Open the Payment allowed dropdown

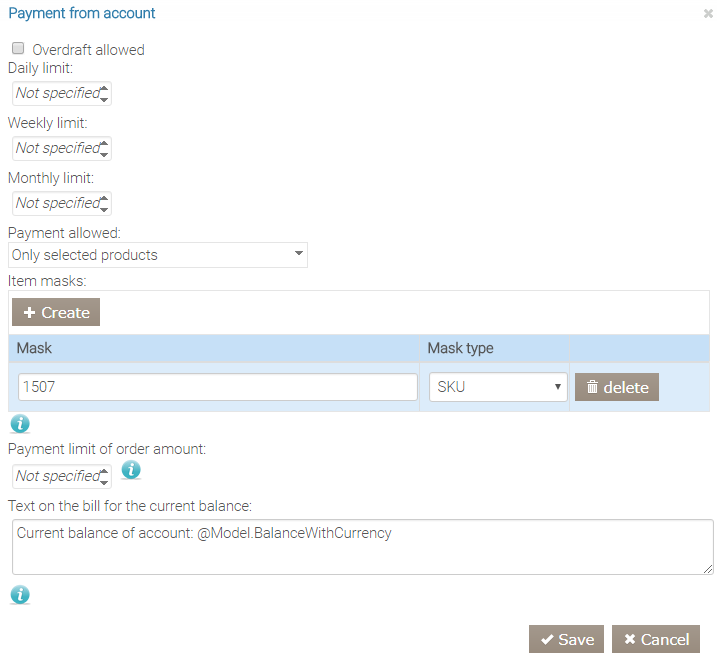tap(158, 255)
